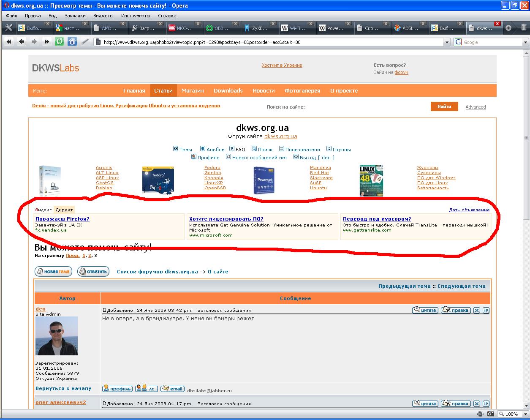Open the 100% zoom level dropdown
530x420 pixels.
click(x=526, y=414)
